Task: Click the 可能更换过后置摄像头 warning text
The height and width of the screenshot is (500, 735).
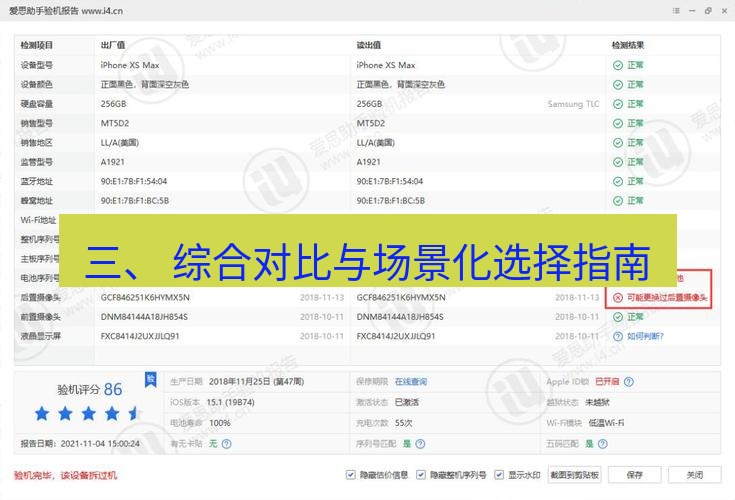Action: point(667,298)
